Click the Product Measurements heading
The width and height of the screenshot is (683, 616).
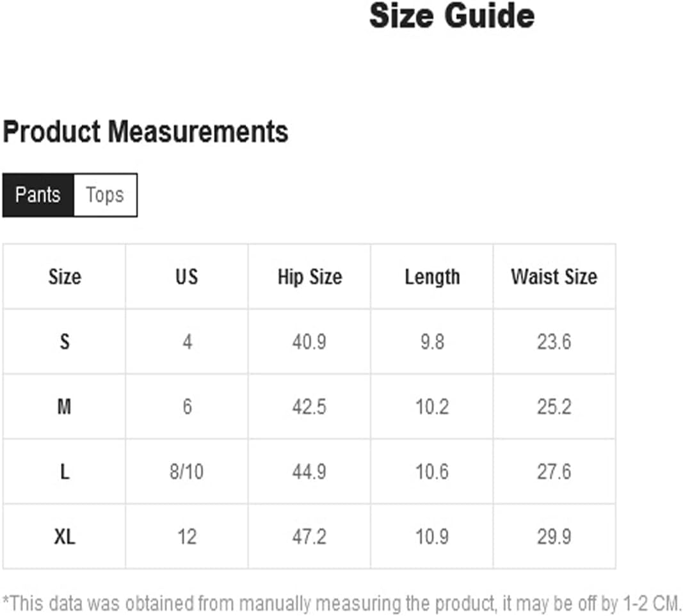[145, 131]
